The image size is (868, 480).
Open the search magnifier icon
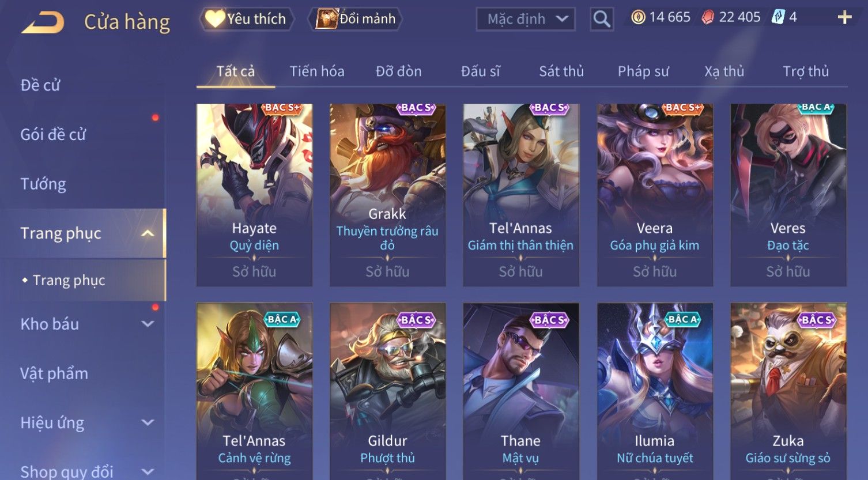[x=602, y=19]
